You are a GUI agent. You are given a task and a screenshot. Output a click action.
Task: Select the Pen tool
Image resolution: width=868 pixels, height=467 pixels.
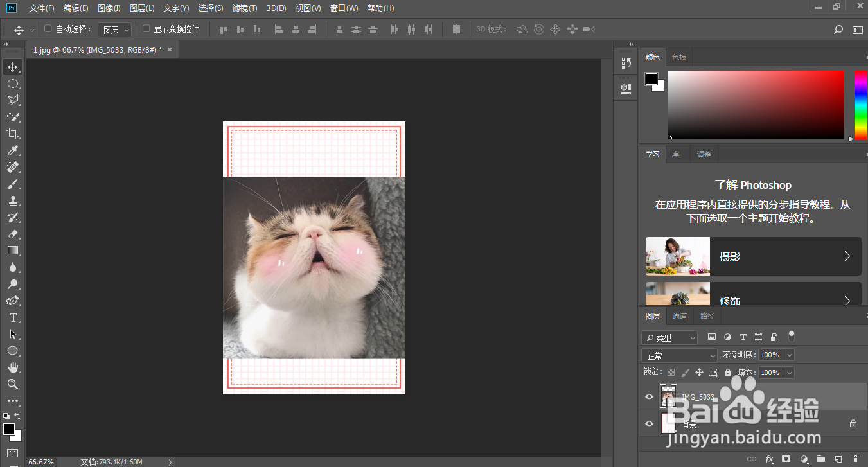[12, 301]
